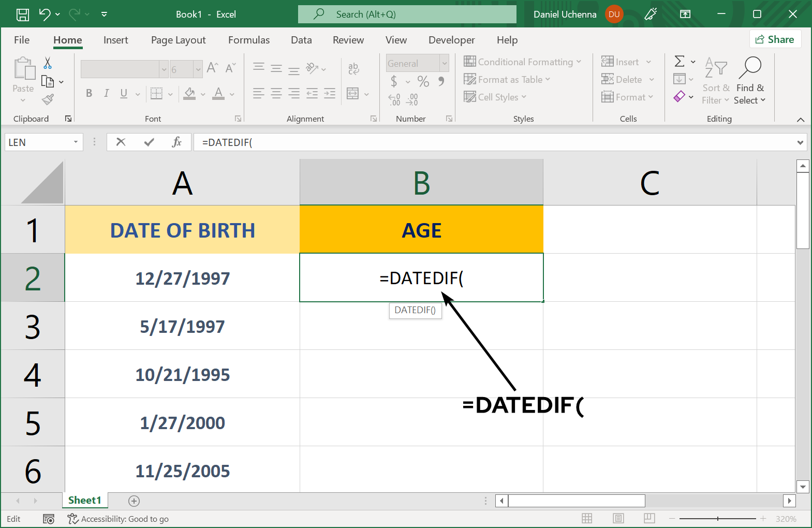Click the AutoSum sigma icon

(680, 62)
